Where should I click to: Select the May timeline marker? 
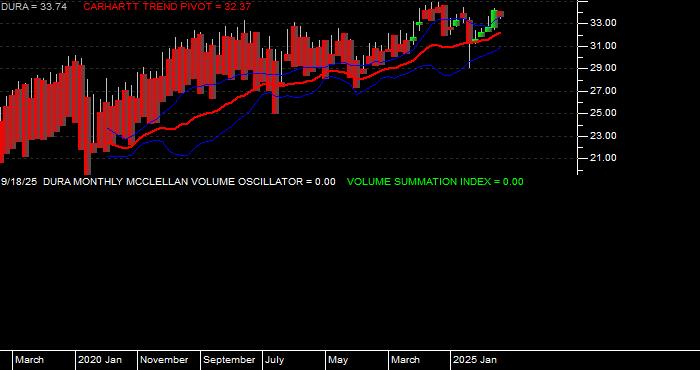[338, 360]
